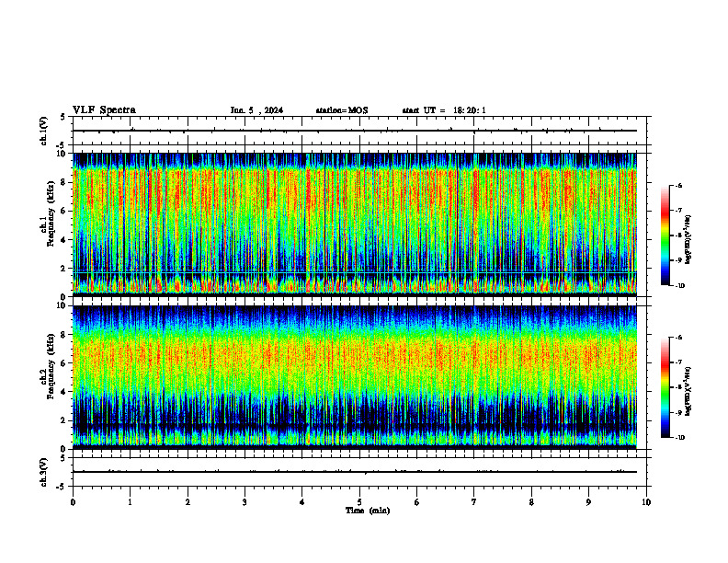Click the "station=MOS" header text
The width and height of the screenshot is (728, 563).
click(x=342, y=110)
